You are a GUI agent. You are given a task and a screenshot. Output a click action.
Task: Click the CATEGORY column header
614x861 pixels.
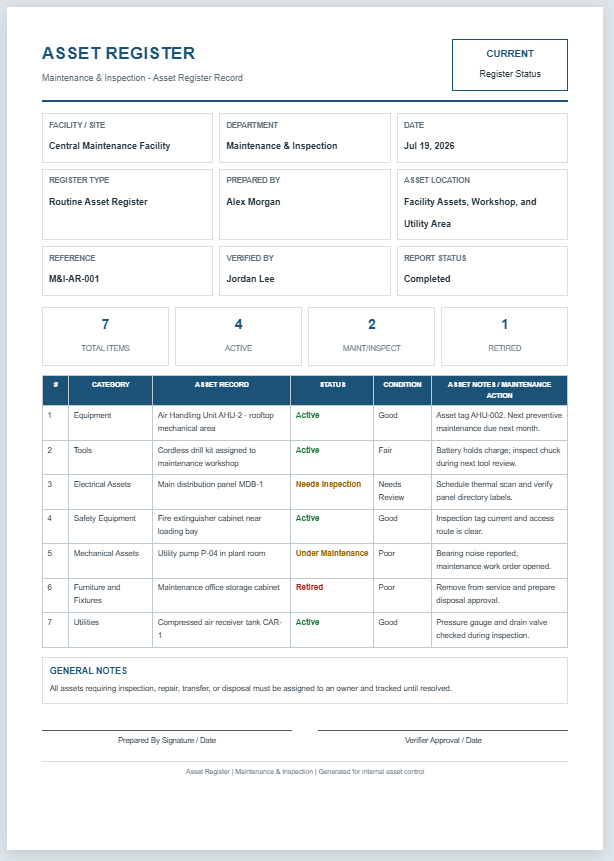tap(110, 390)
